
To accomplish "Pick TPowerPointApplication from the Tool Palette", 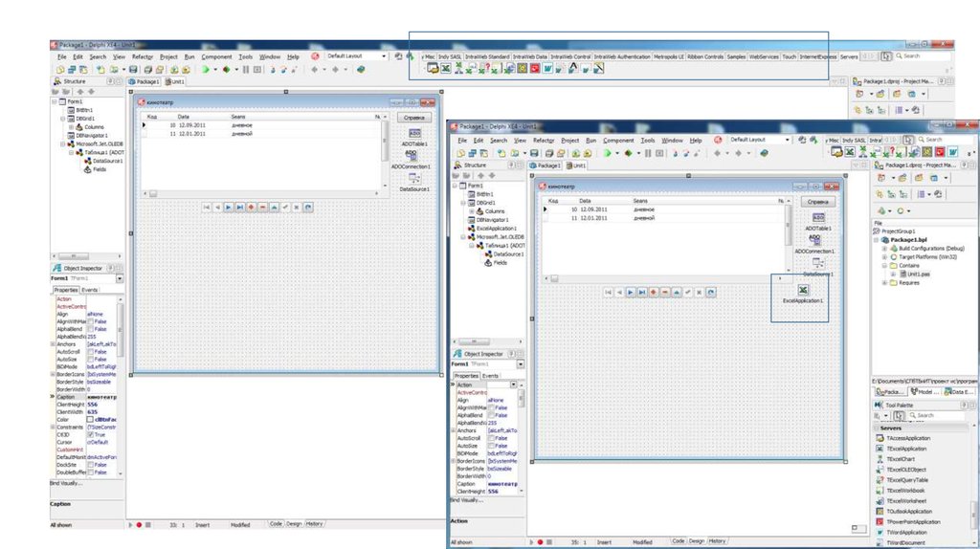I will pos(912,521).
